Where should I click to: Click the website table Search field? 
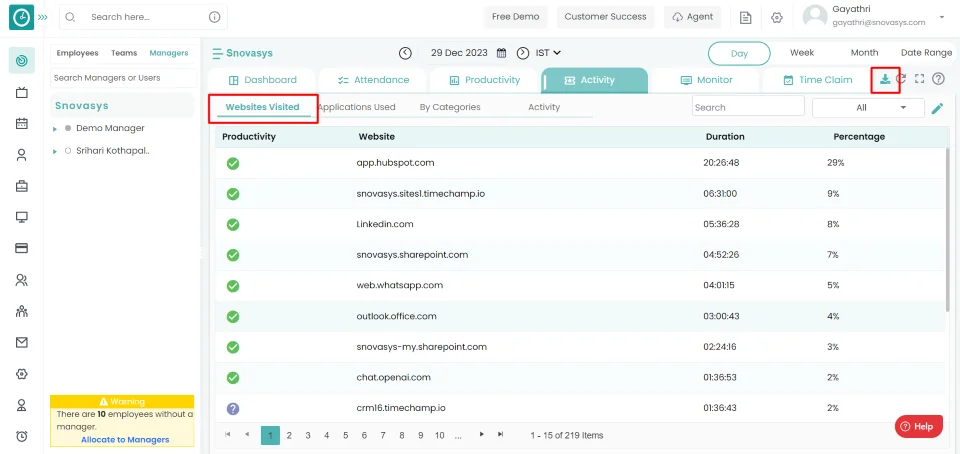click(748, 106)
